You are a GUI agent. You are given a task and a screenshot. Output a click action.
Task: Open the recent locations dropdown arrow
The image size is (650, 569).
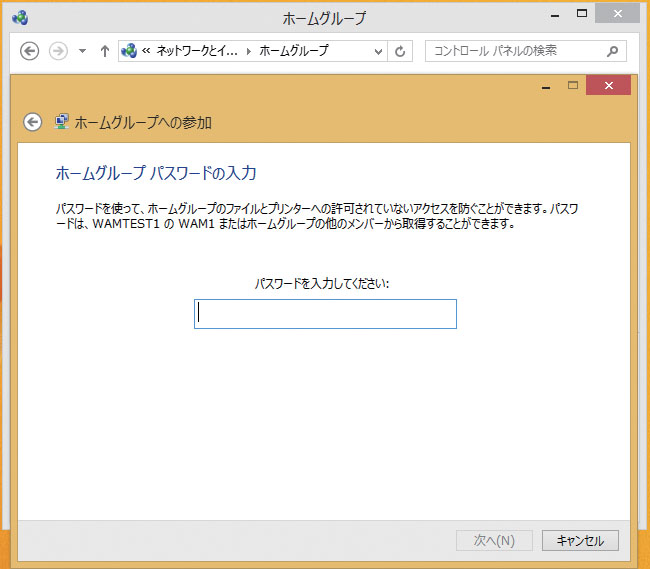tap(82, 51)
